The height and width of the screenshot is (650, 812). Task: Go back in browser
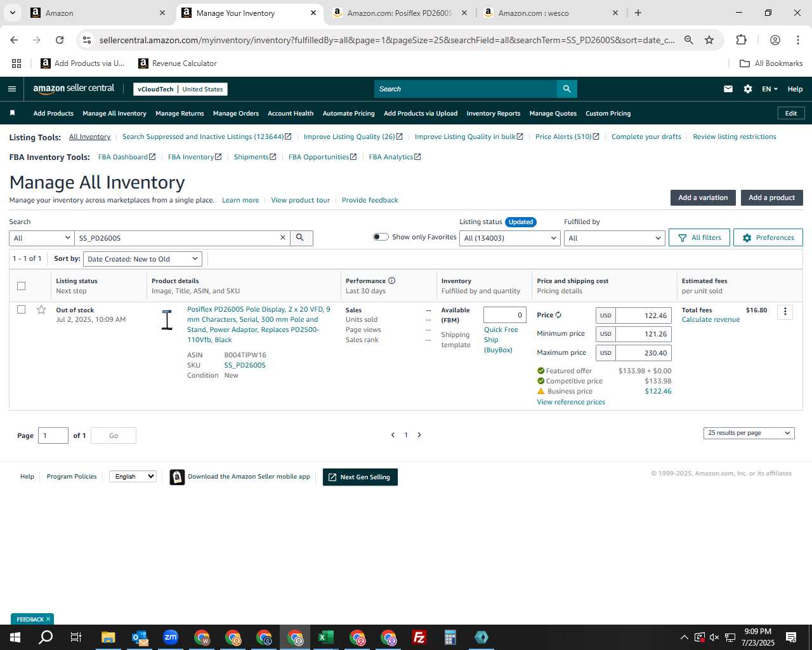15,40
